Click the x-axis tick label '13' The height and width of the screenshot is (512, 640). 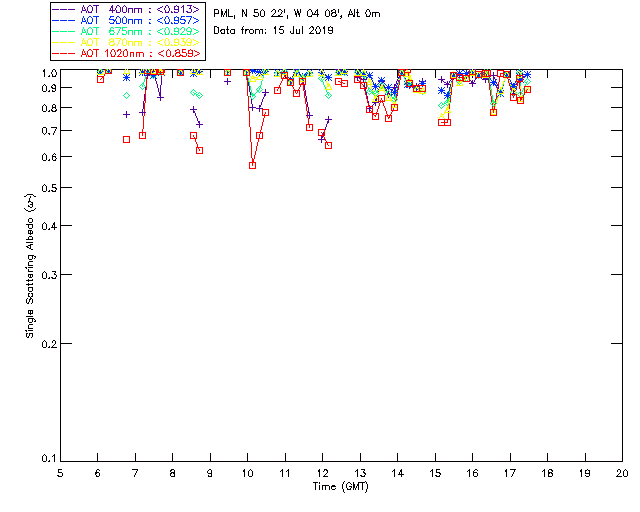[x=360, y=473]
